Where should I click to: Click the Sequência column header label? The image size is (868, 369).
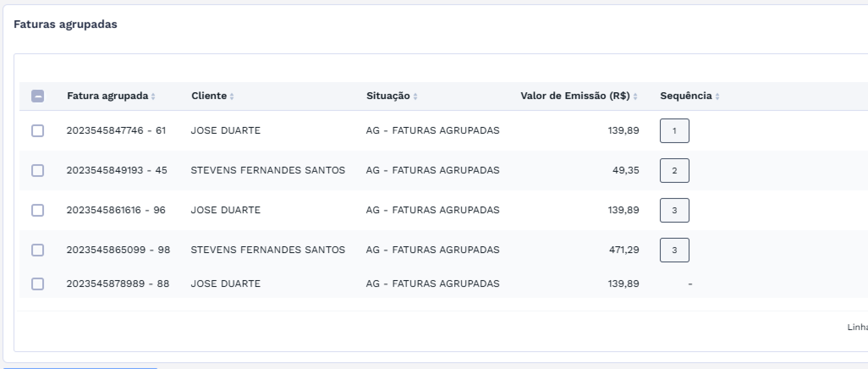click(x=686, y=96)
